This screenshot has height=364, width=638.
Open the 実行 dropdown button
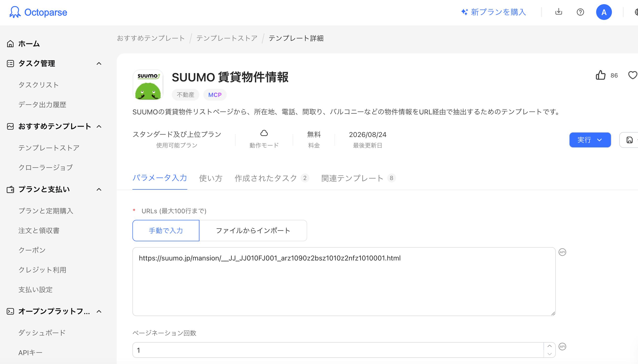(x=590, y=140)
